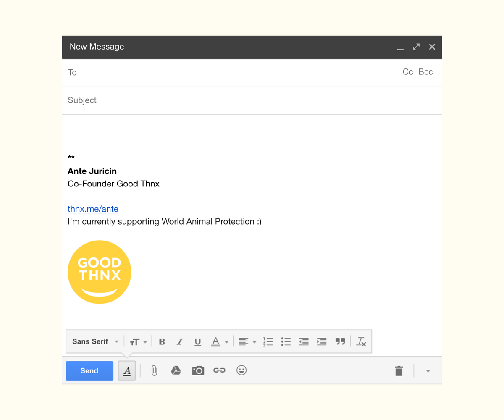Remove formatting from selected text
The width and height of the screenshot is (504, 420).
point(361,341)
